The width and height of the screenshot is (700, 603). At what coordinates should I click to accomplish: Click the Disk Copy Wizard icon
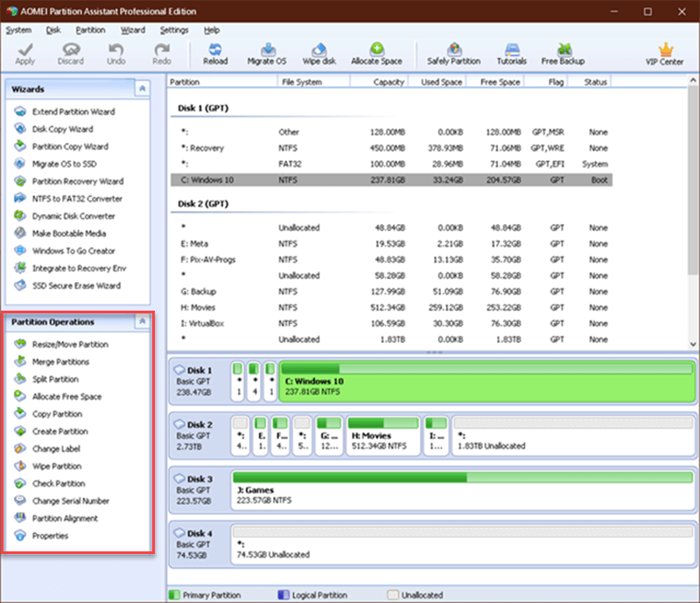pyautogui.click(x=20, y=129)
